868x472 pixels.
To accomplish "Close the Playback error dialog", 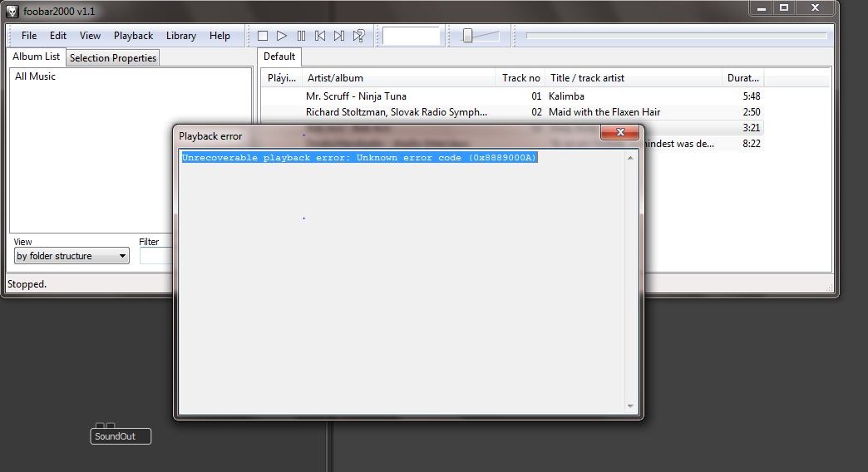I will coord(620,132).
